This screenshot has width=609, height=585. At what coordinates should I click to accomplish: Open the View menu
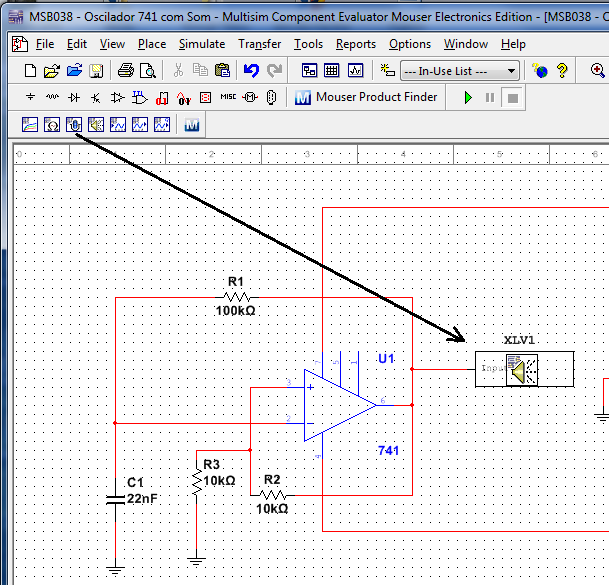tap(112, 44)
